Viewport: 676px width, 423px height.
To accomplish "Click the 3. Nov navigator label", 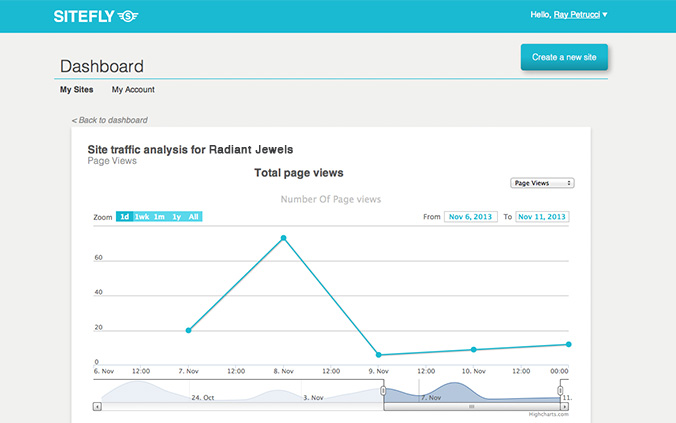I will tap(313, 398).
